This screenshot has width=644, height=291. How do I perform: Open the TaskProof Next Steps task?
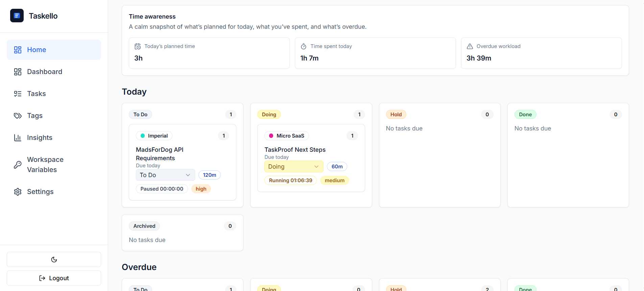(295, 150)
